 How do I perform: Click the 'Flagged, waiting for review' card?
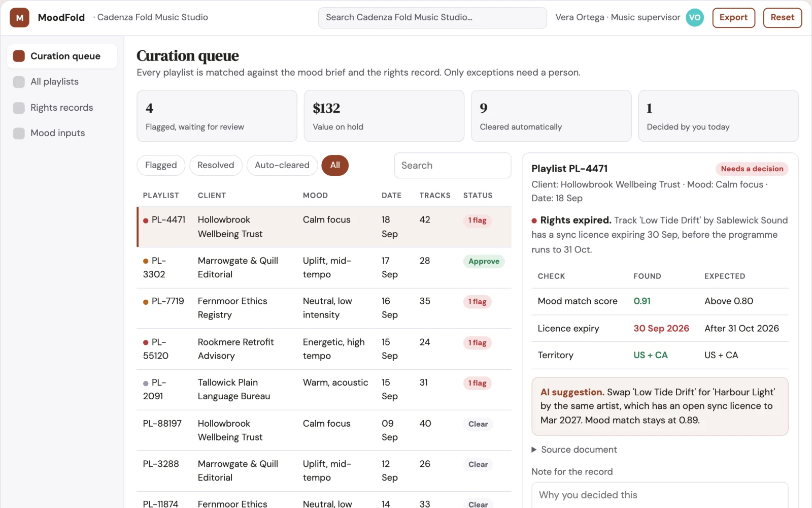tap(217, 116)
